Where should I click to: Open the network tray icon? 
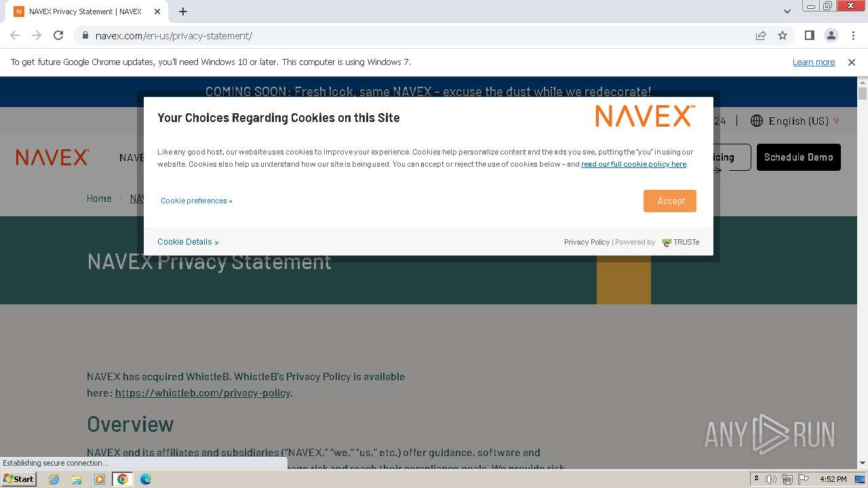(787, 479)
